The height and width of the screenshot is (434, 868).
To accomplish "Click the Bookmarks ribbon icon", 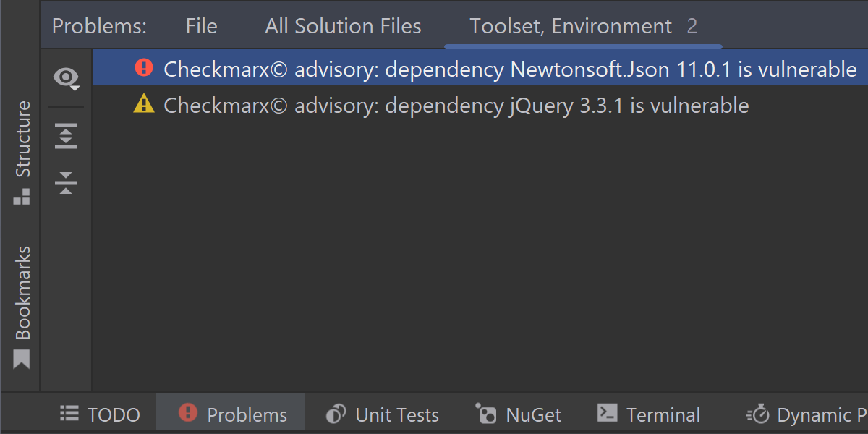I will (22, 359).
